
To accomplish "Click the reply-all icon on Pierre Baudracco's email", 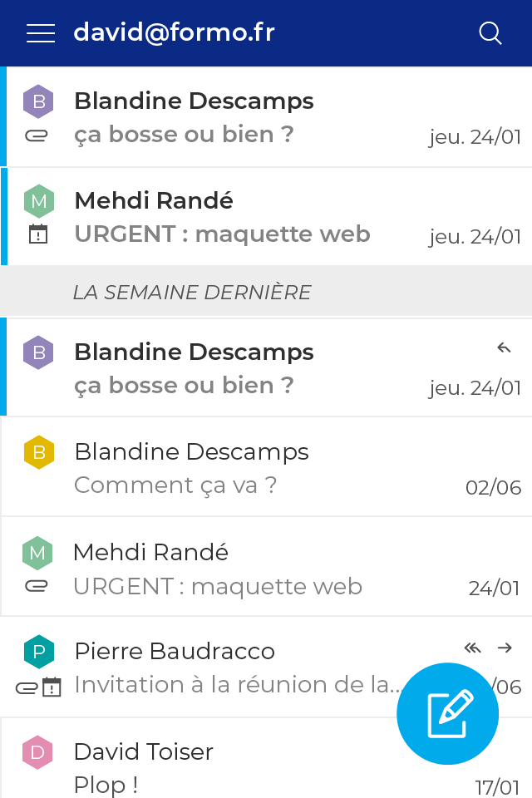I will click(473, 648).
